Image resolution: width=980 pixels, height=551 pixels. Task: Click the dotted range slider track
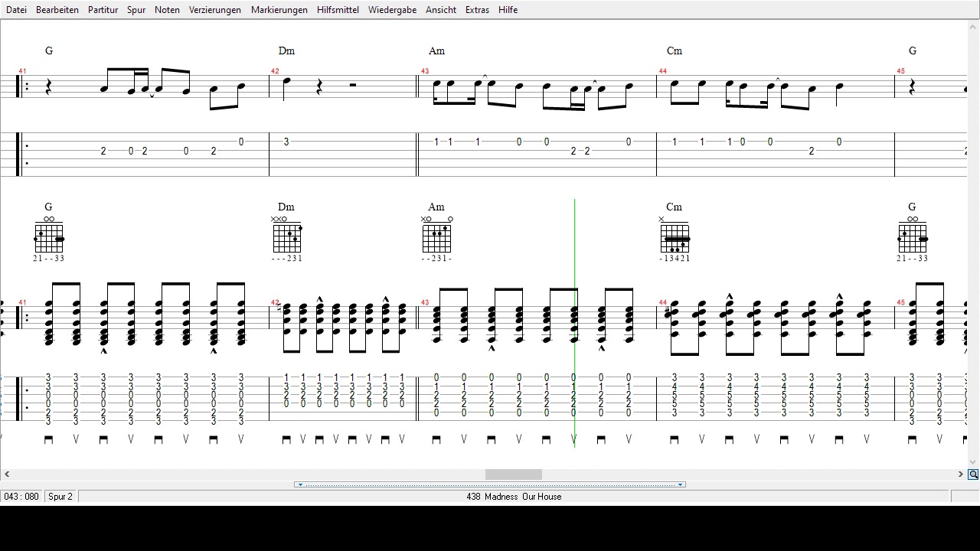point(490,484)
